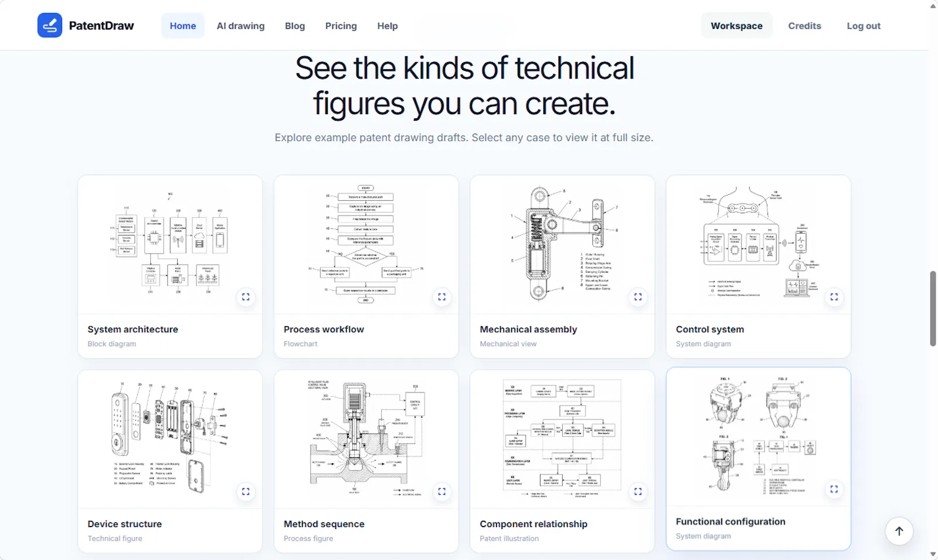Expand the Mechanical assembly figure to full size
This screenshot has width=938, height=560.
pos(638,297)
